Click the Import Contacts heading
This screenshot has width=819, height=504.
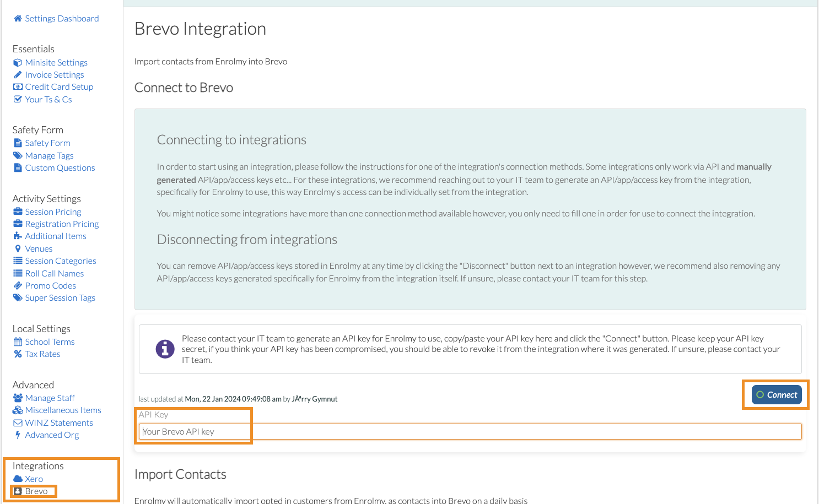pyautogui.click(x=180, y=475)
